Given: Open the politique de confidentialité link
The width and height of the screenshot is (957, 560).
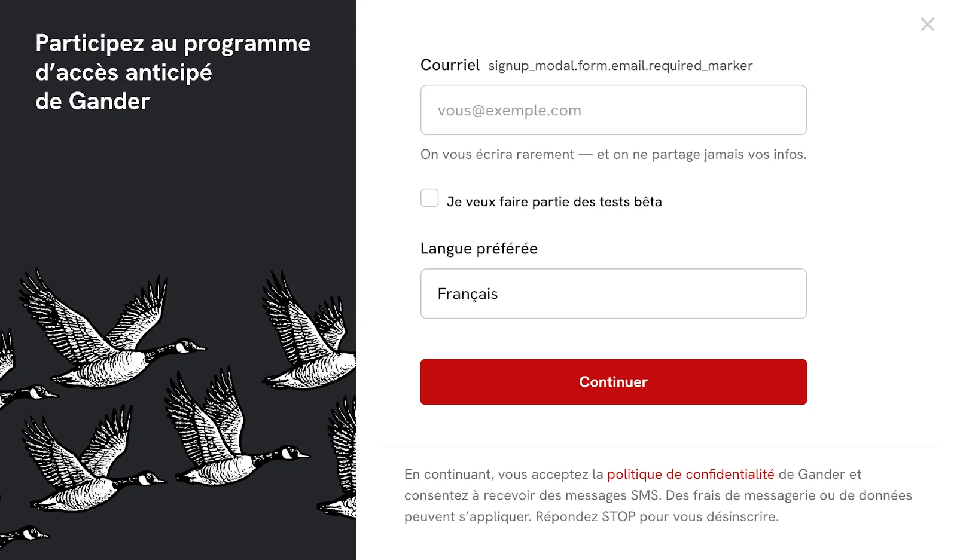Looking at the screenshot, I should pos(690,474).
